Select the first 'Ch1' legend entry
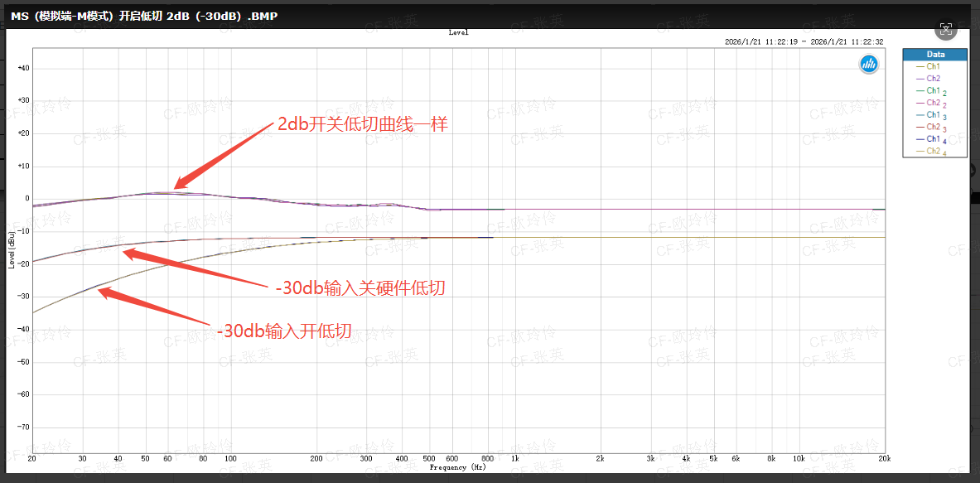The width and height of the screenshot is (980, 483). (928, 66)
